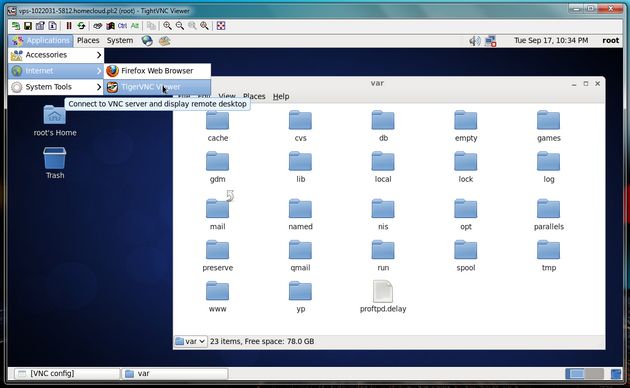Image resolution: width=630 pixels, height=388 pixels.
Task: Open the Help menu in the var window
Action: point(281,96)
